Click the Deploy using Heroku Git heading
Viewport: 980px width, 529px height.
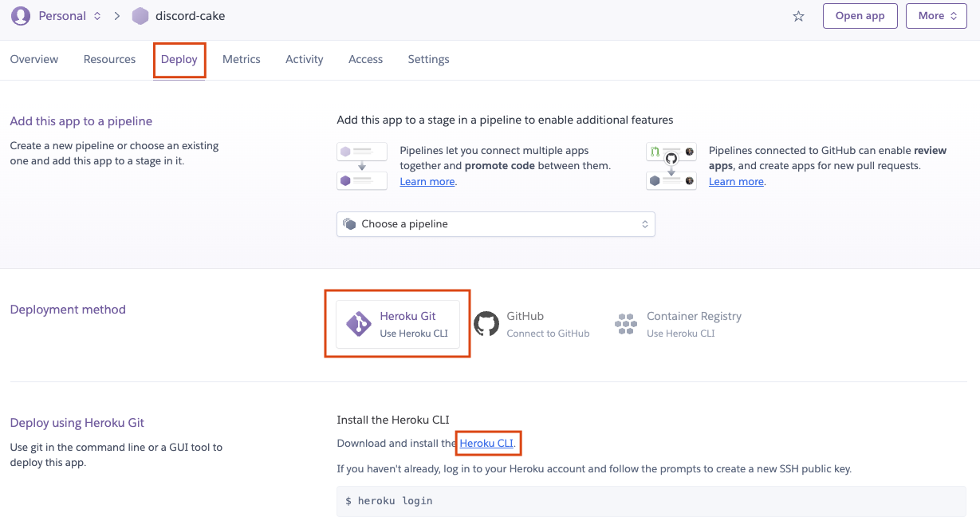coord(77,423)
